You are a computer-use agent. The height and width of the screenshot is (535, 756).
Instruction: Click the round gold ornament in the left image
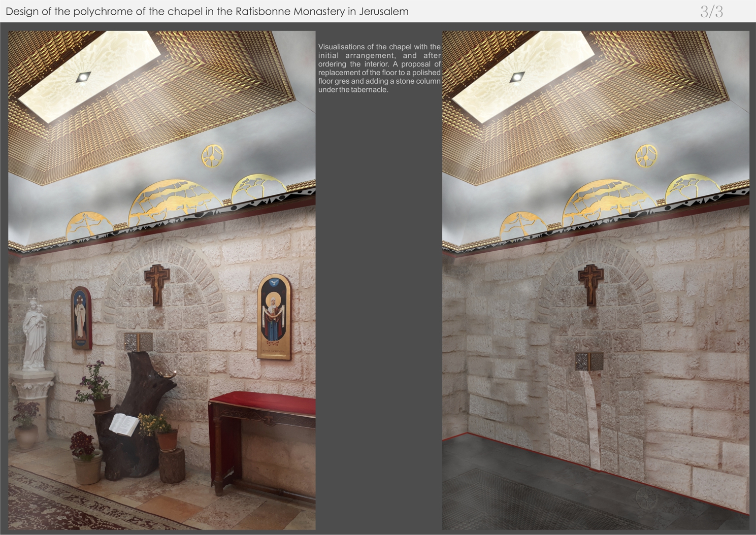pyautogui.click(x=212, y=155)
